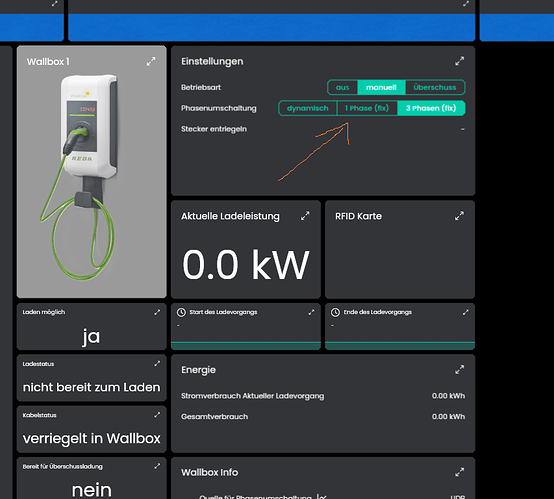Viewport: 554px width, 499px height.
Task: Expand the Bereit für Überschussladung tile
Action: (x=157, y=466)
